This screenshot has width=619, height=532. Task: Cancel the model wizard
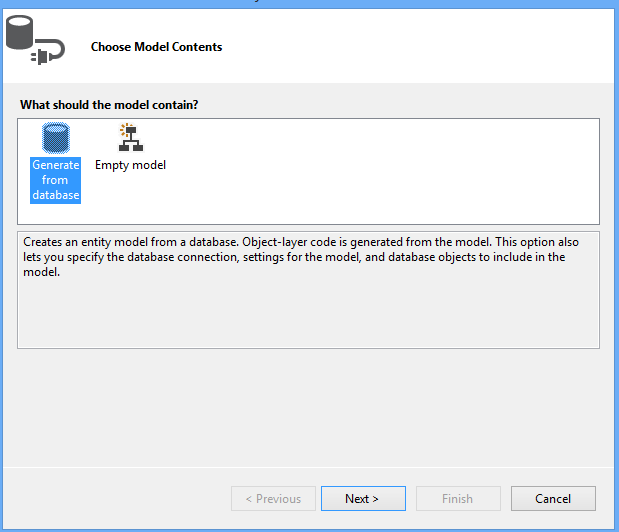[x=553, y=498]
